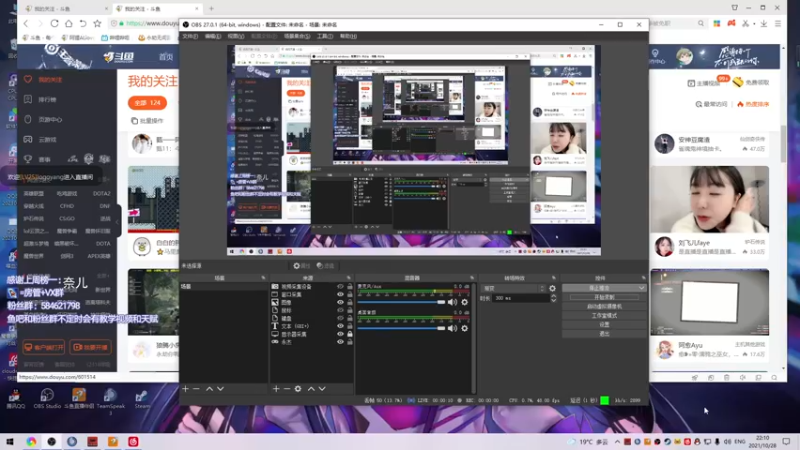Toggle visibility of the last source row
This screenshot has width=800, height=450.
click(340, 342)
